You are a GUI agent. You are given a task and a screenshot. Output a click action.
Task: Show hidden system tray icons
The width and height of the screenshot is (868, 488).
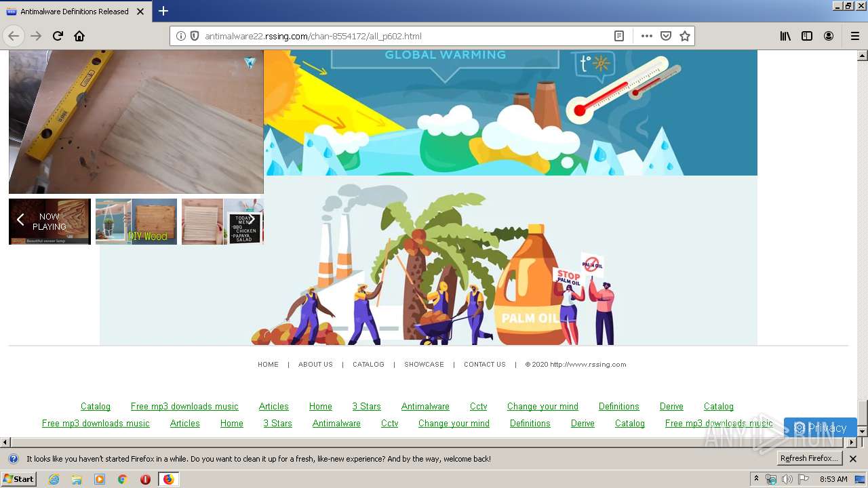(x=756, y=479)
